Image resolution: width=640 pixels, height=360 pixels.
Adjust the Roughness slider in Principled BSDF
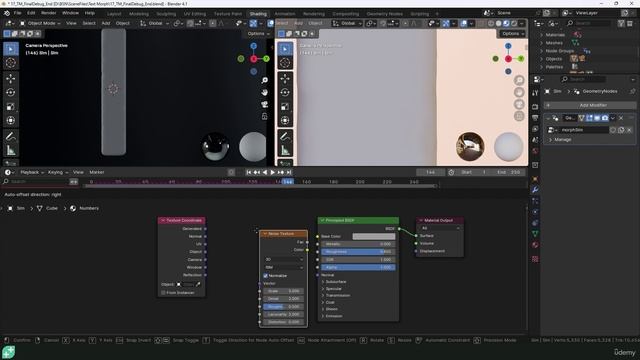click(x=358, y=252)
